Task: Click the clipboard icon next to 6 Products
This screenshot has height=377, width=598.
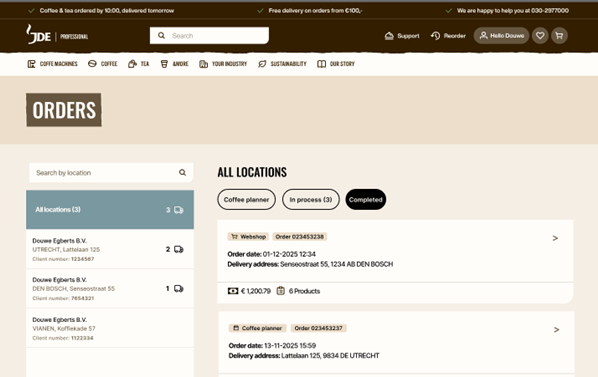Action: 280,291
